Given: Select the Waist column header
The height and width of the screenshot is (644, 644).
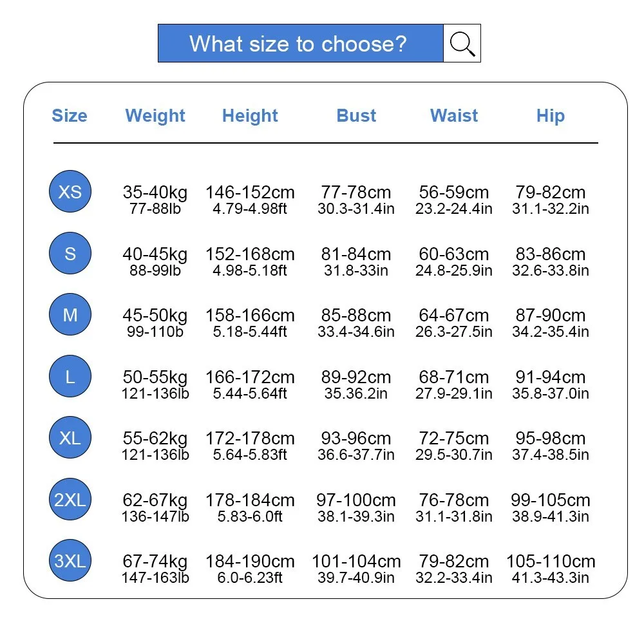Looking at the screenshot, I should pyautogui.click(x=454, y=116).
